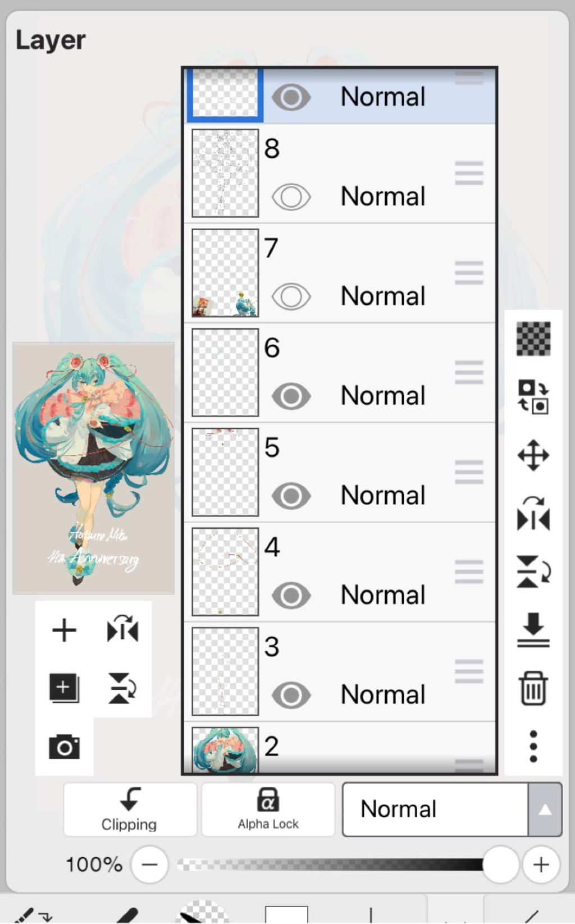575x924 pixels.
Task: Open the Normal blend mode dropdown
Action: click(435, 809)
